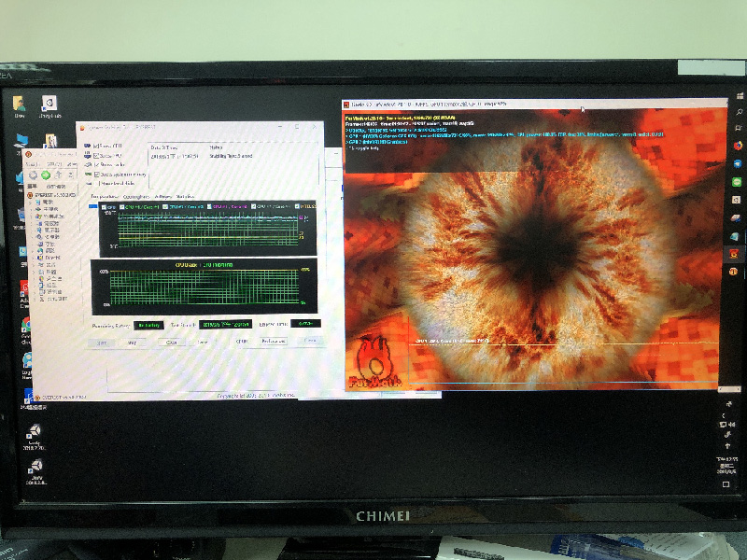747x560 pixels.
Task: Click the temperature graph area
Action: coord(207,230)
